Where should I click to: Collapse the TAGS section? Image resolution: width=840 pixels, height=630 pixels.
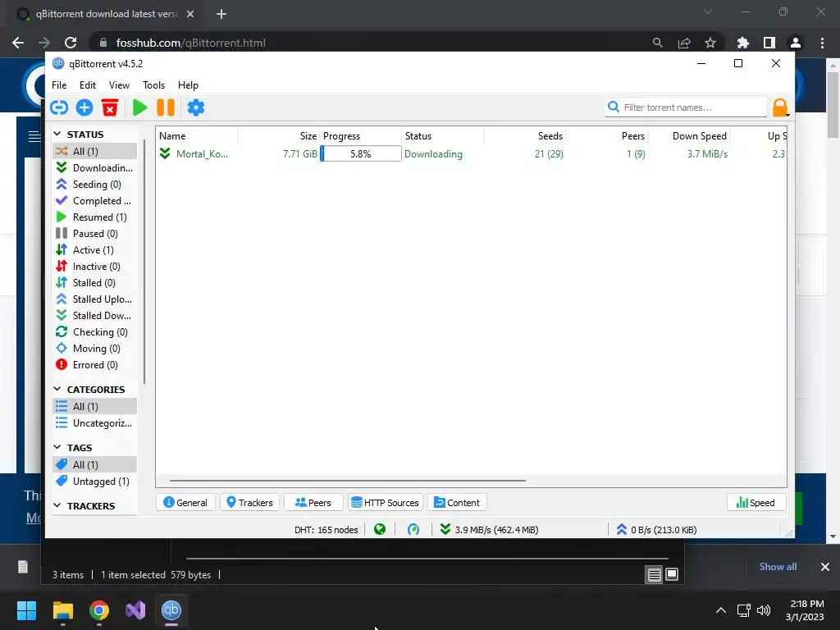coord(57,447)
